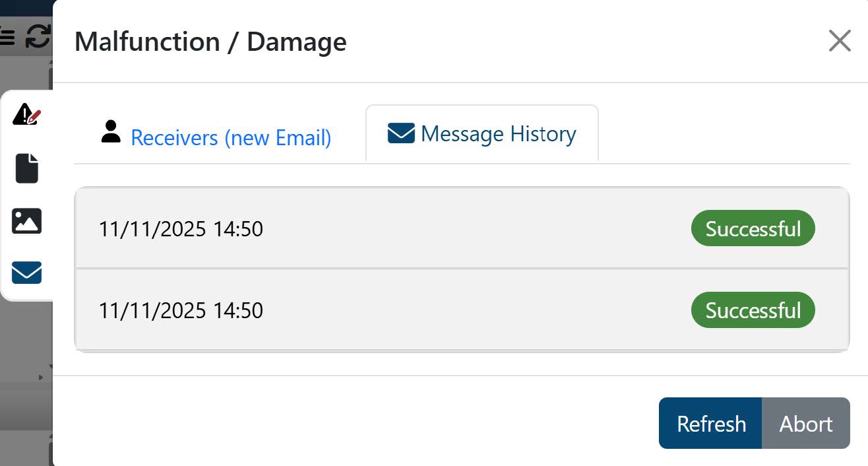
Task: Click the circular sync arrows icon
Action: (38, 36)
